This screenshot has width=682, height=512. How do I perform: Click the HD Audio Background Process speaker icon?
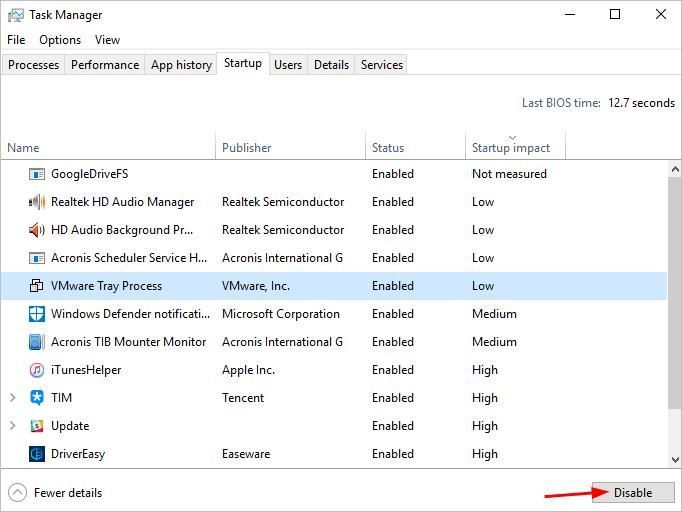[x=37, y=230]
